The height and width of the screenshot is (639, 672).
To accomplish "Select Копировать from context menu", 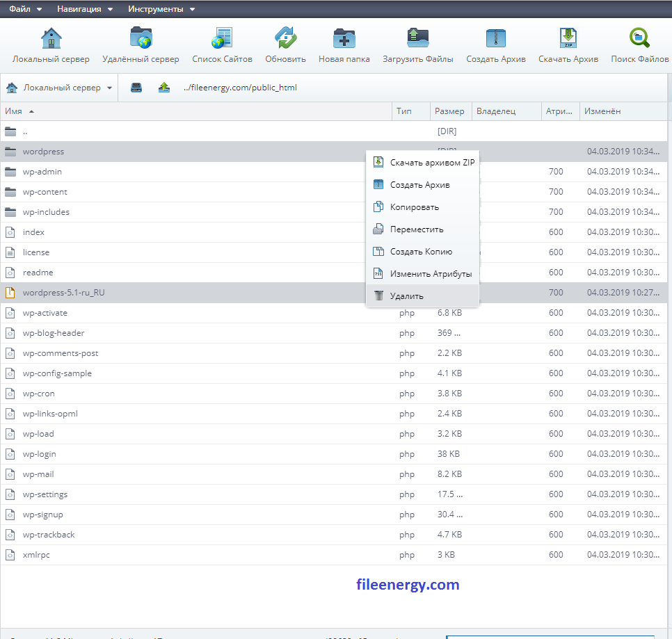I will pyautogui.click(x=415, y=207).
